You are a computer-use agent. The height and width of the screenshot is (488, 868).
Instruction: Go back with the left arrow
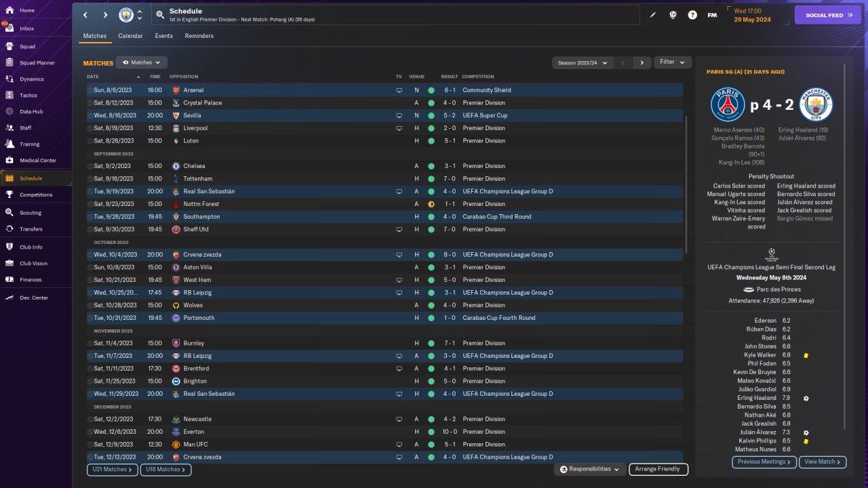85,15
